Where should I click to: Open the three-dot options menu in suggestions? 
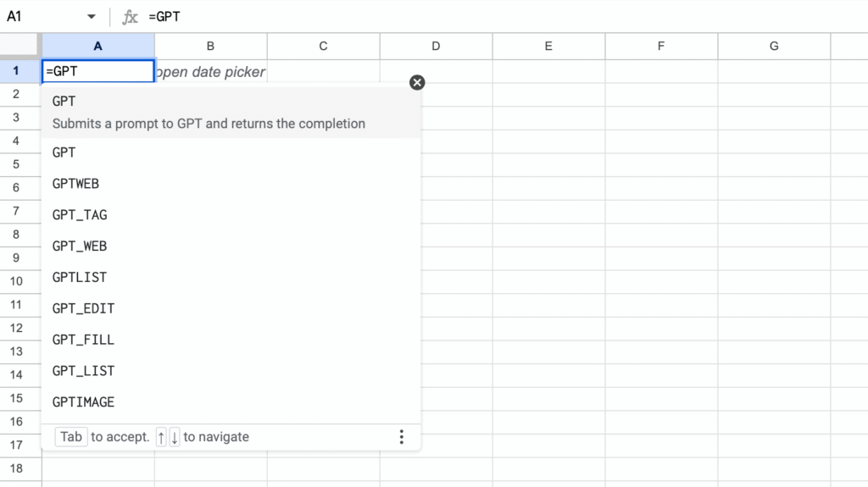click(401, 437)
